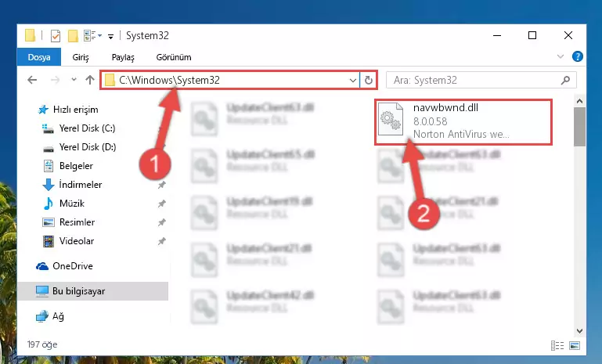Screen dimensions: 602x364
Task: Expand the ribbon with the chevron
Action: (561, 57)
